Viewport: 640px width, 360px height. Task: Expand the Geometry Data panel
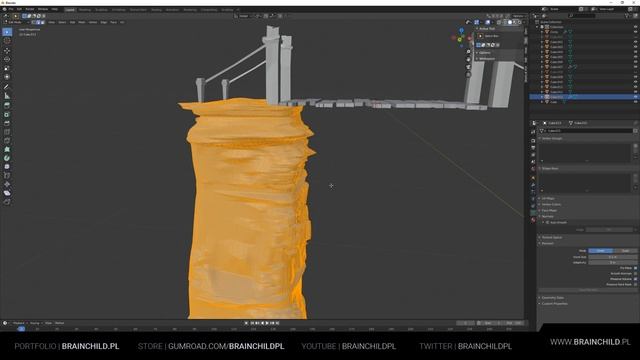[x=552, y=298]
